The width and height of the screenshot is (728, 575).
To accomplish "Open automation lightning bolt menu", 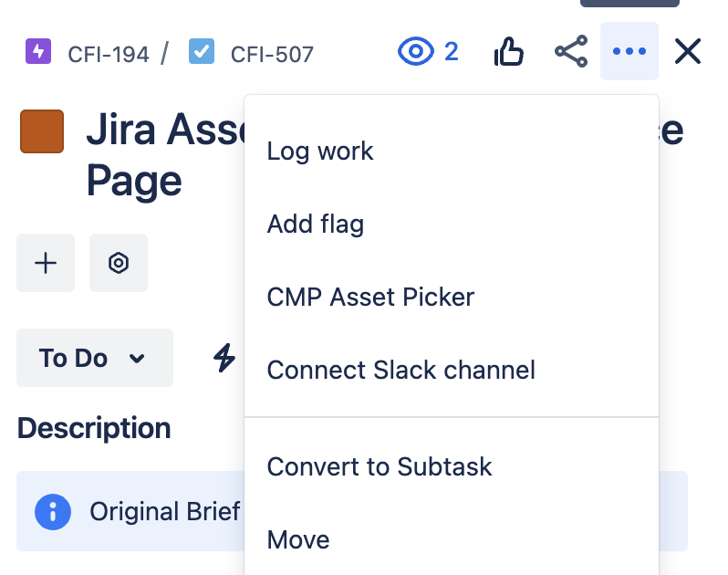I will pyautogui.click(x=224, y=358).
